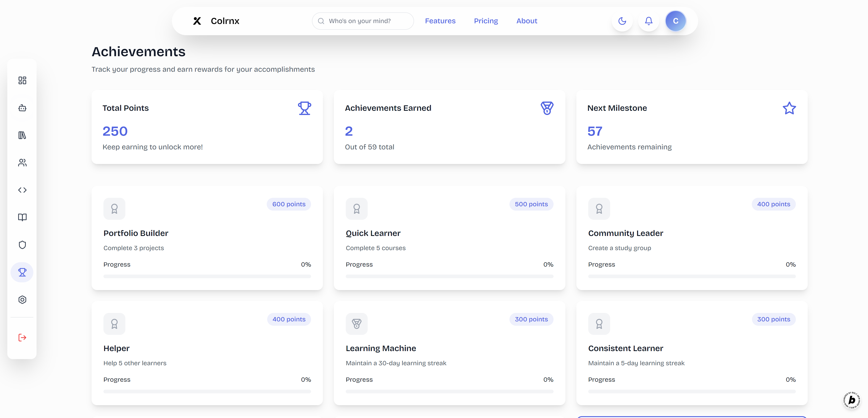Open the open-book sidebar icon
The image size is (868, 418).
pos(22,217)
